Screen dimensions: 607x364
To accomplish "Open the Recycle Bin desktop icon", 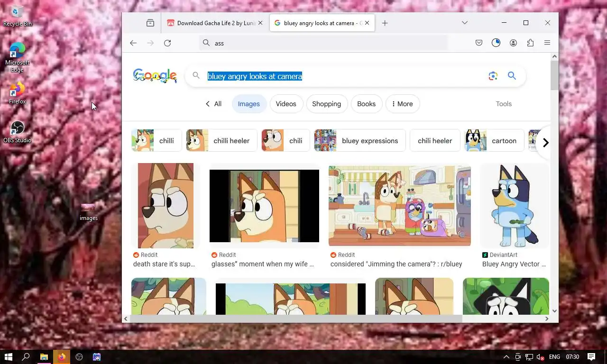I will (x=18, y=15).
